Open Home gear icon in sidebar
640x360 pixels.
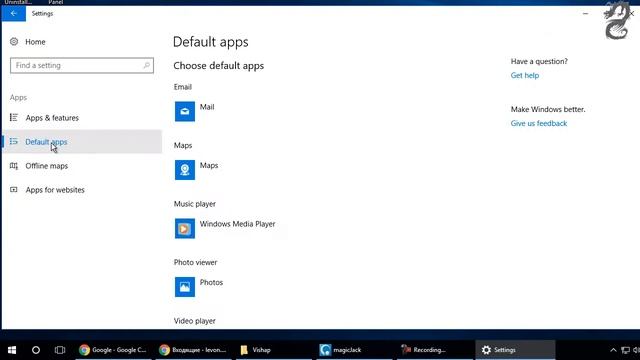[14, 42]
